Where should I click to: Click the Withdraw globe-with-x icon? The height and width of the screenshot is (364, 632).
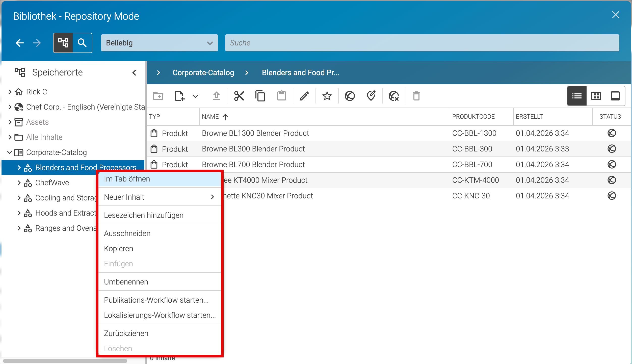point(394,96)
